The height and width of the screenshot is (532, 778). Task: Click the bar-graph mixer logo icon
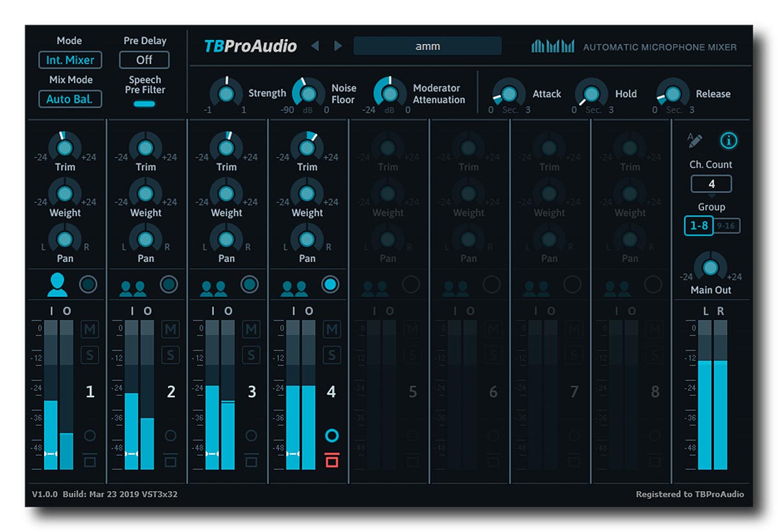click(x=552, y=46)
